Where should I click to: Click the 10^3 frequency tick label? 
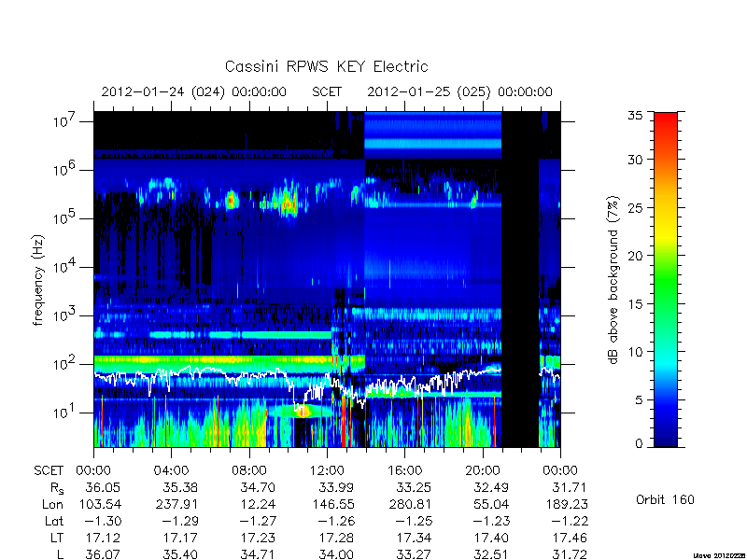point(65,315)
